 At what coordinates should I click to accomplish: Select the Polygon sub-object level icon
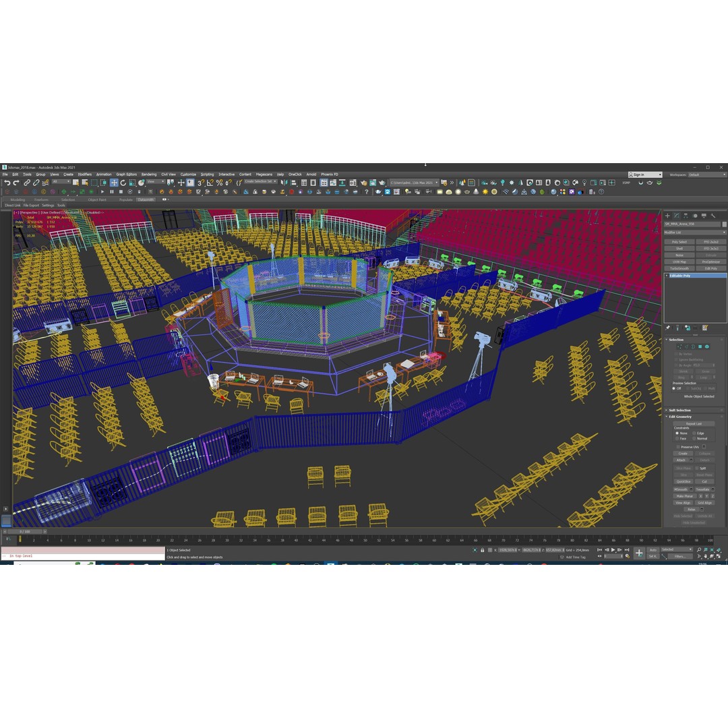pos(700,347)
